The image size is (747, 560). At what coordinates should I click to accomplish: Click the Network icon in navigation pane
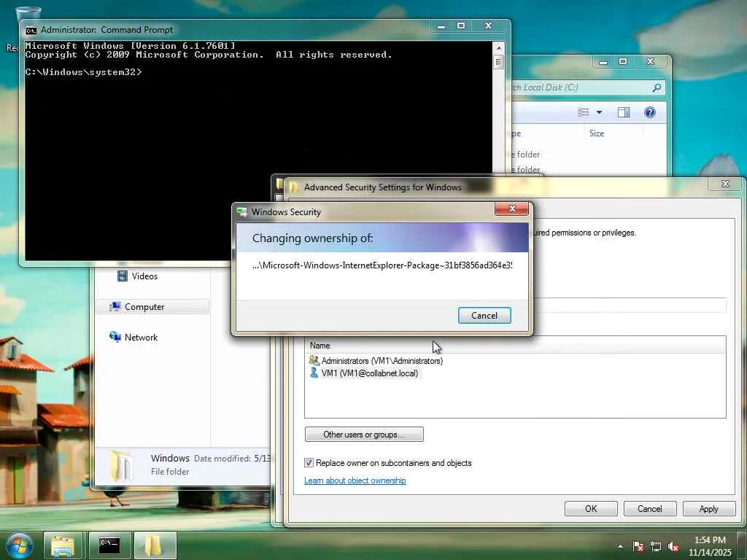(115, 337)
